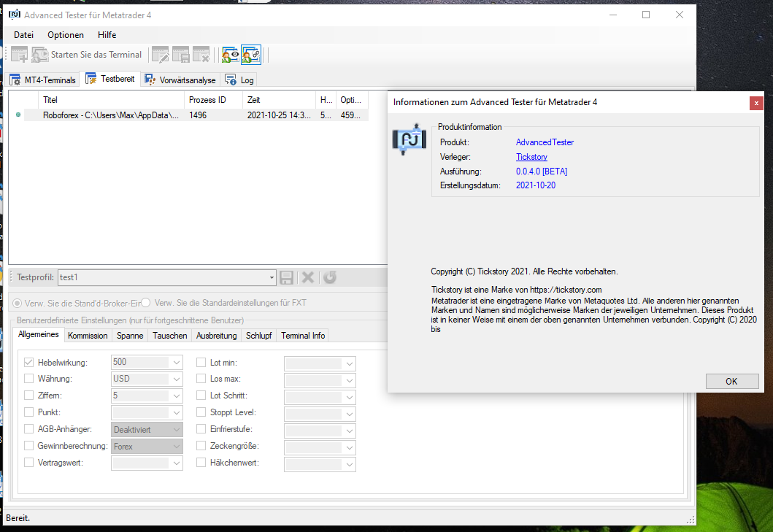Open the Kommission settings tab

(x=88, y=336)
